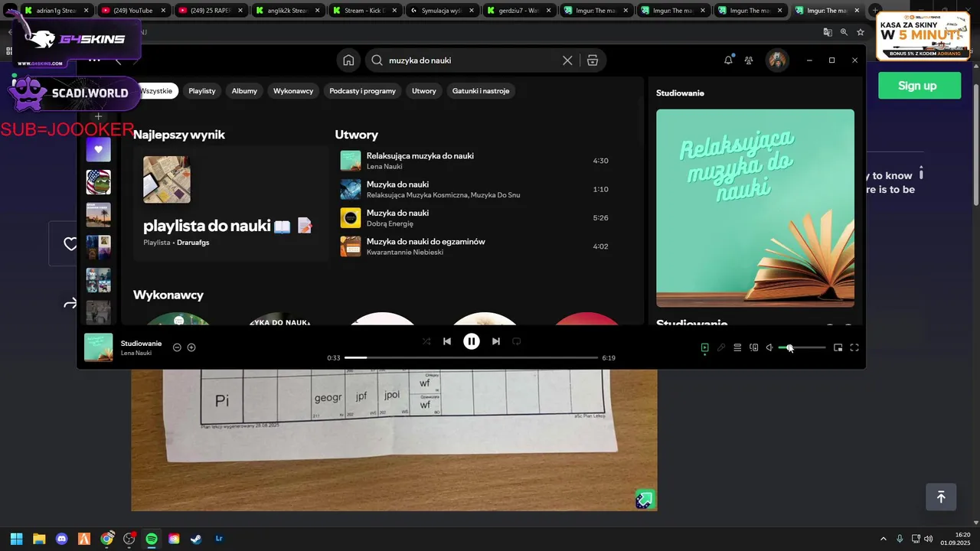This screenshot has height=551, width=980.
Task: Open the connect to a device icon
Action: pyautogui.click(x=754, y=347)
